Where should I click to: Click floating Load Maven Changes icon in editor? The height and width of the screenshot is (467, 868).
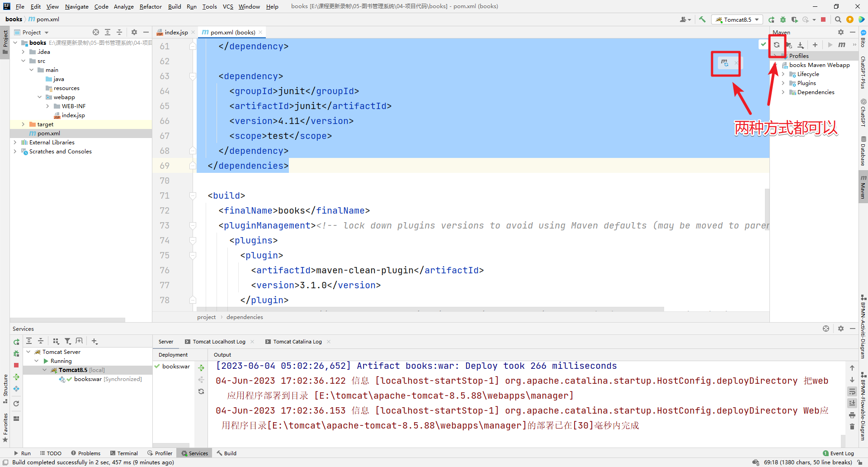point(725,63)
